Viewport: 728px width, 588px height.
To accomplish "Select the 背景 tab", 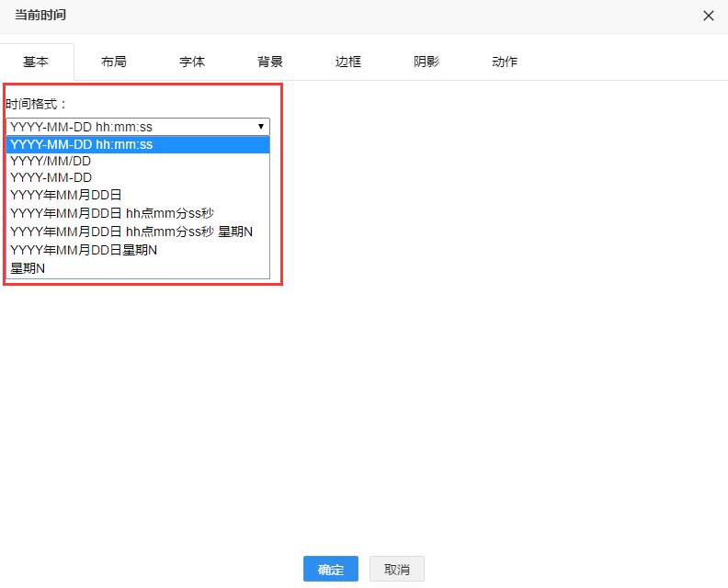I will tap(270, 62).
